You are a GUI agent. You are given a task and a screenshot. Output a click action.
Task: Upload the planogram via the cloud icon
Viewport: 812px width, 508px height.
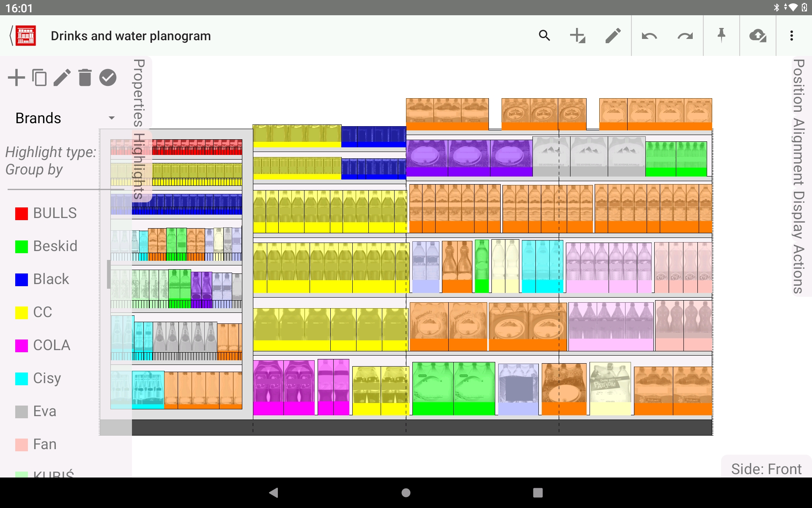click(758, 36)
